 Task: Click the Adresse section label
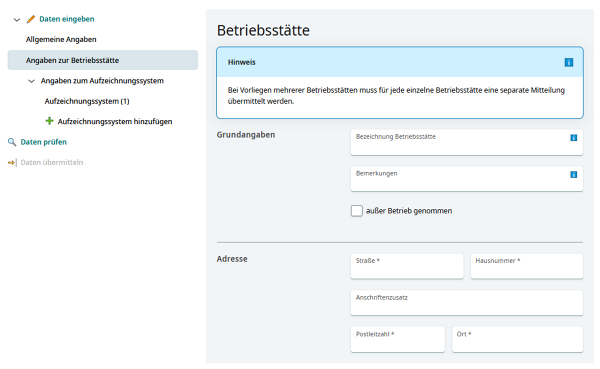point(232,259)
